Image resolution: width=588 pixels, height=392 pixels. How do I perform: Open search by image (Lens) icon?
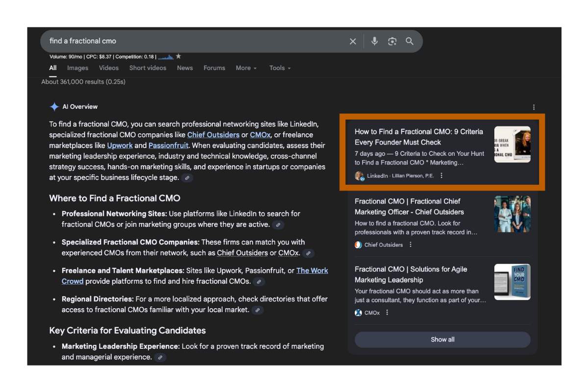(x=392, y=42)
